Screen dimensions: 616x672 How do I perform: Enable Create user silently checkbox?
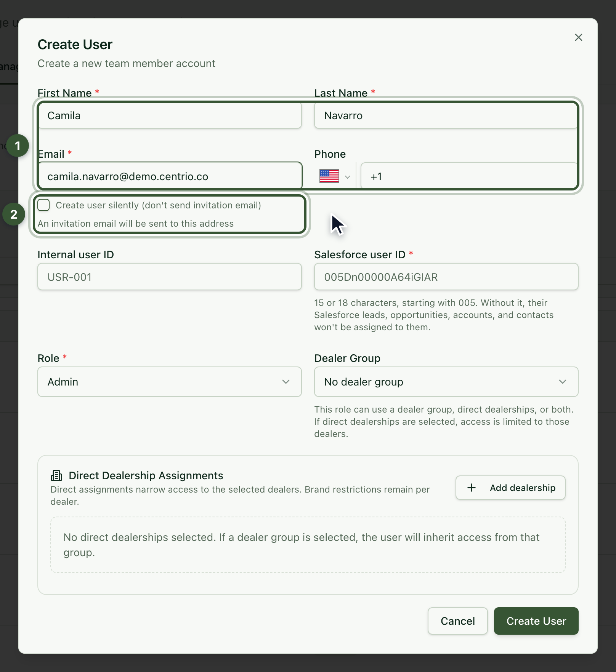point(44,205)
